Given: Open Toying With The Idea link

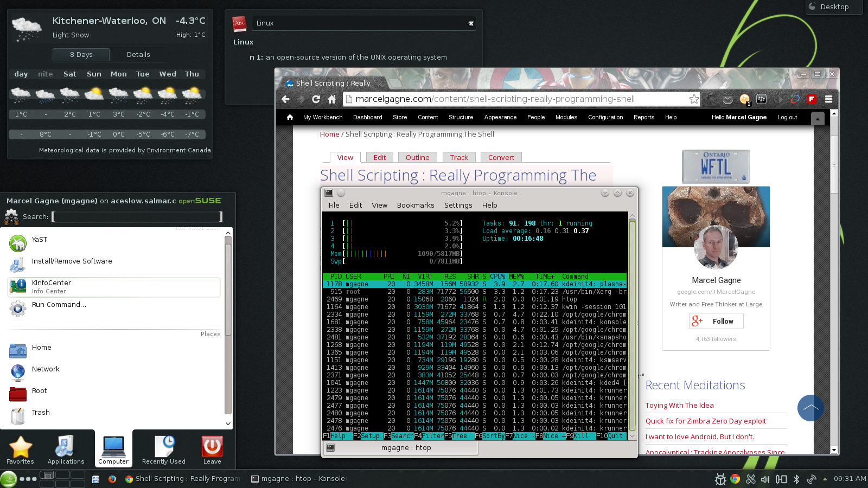Looking at the screenshot, I should click(x=679, y=405).
